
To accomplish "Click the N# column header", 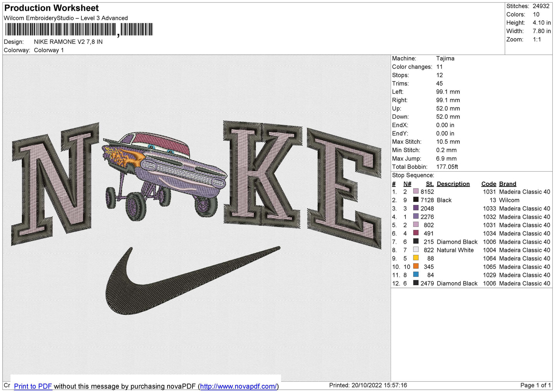I will pyautogui.click(x=407, y=184).
